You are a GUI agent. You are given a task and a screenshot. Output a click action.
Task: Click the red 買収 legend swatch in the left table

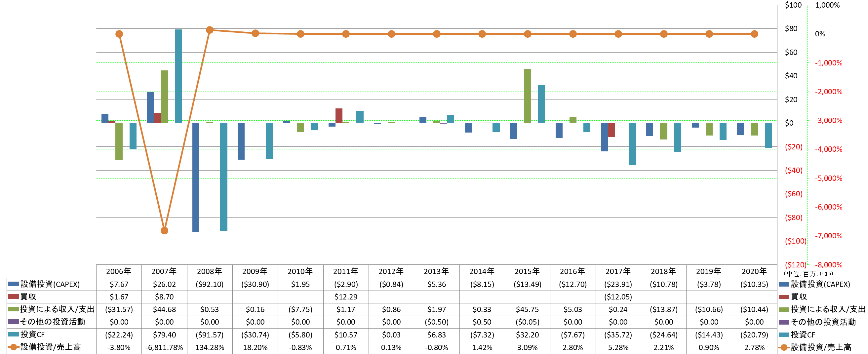tap(14, 296)
